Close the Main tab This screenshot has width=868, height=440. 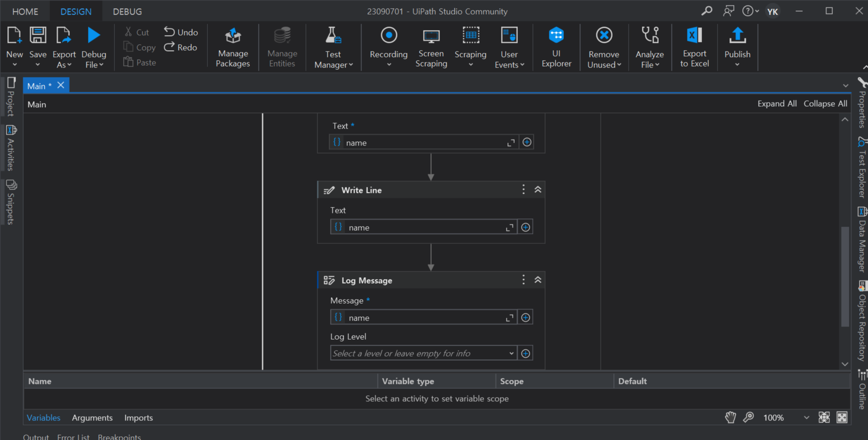[x=61, y=85]
